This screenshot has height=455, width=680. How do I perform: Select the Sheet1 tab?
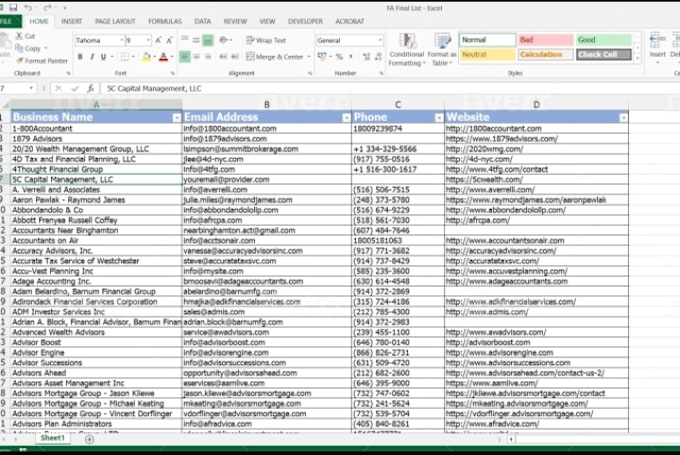click(53, 438)
